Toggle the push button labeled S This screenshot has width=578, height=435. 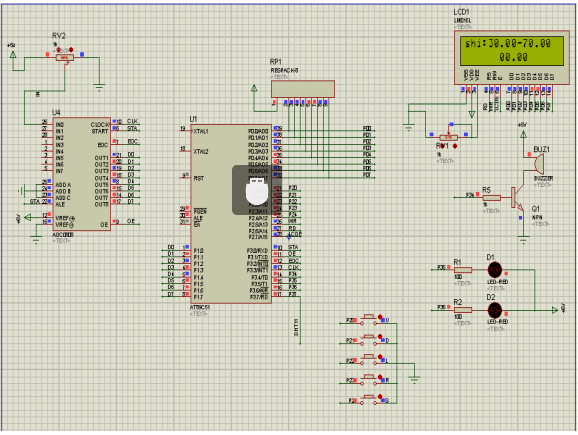coord(369,399)
